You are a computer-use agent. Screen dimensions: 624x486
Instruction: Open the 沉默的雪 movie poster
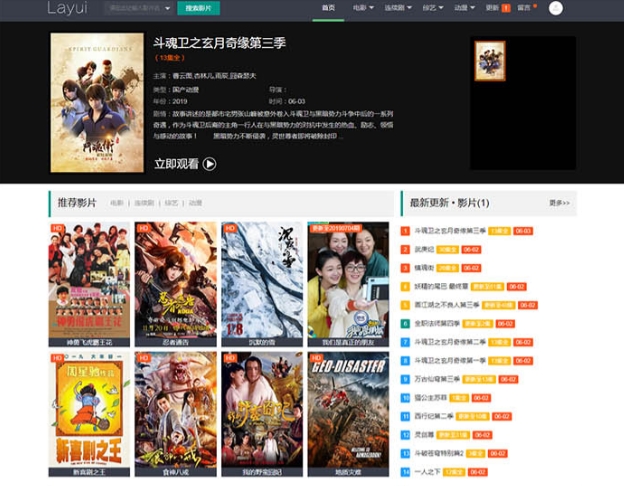tap(262, 284)
